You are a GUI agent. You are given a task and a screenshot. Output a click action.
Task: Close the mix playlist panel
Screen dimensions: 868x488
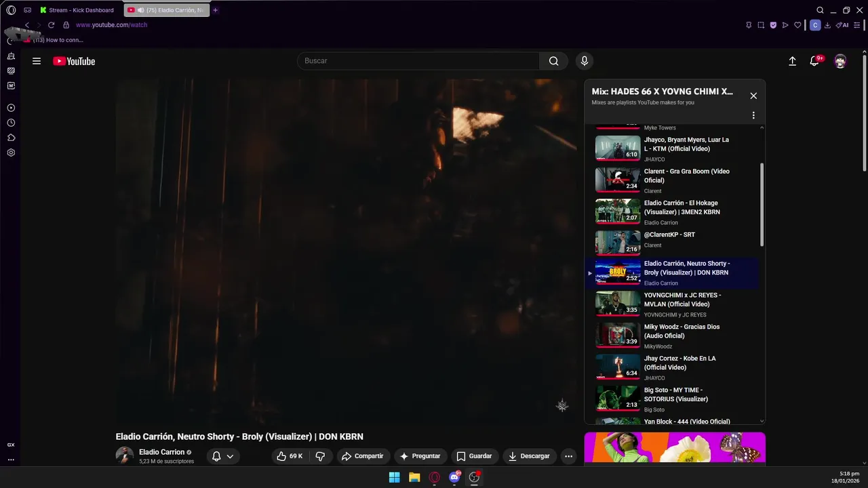point(753,96)
